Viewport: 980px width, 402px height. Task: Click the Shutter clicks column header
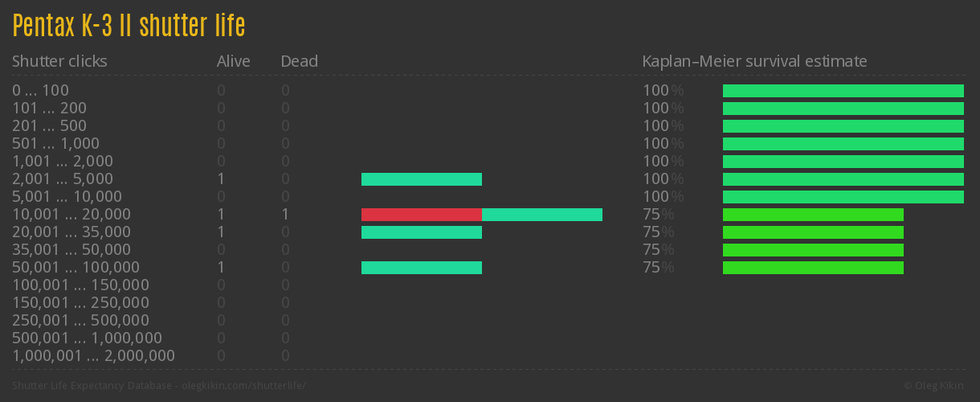(x=59, y=61)
